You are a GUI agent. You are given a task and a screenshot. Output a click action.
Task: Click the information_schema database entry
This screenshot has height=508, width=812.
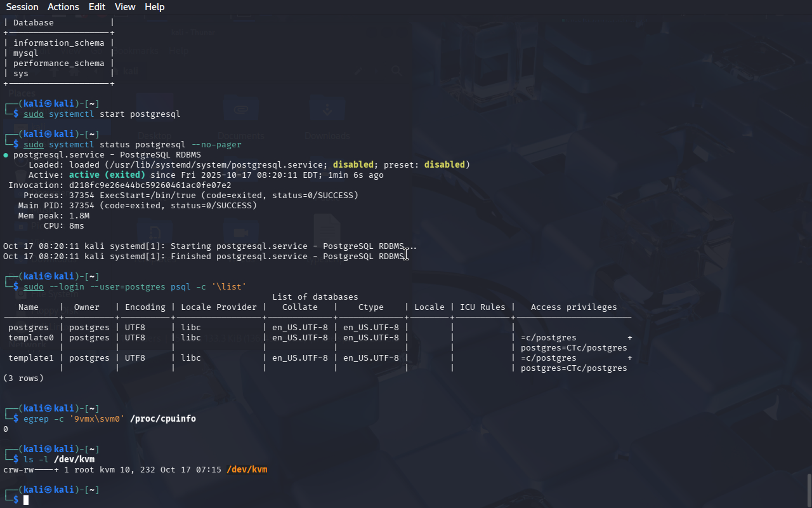(59, 43)
